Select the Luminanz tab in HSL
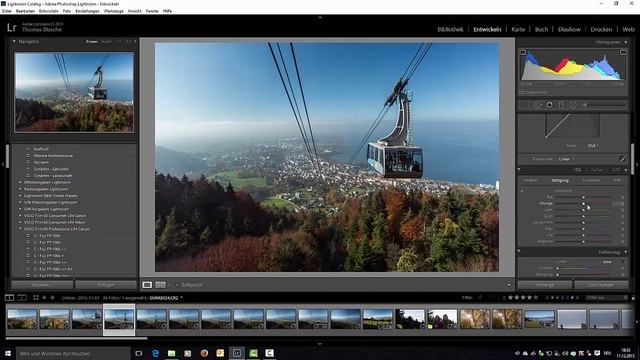This screenshot has height=360, width=640. click(591, 180)
